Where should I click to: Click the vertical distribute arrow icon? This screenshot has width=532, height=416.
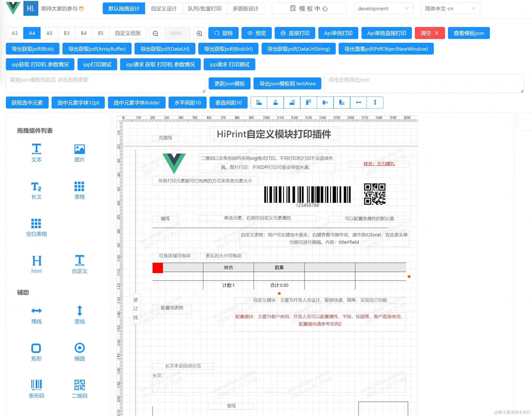click(x=375, y=103)
